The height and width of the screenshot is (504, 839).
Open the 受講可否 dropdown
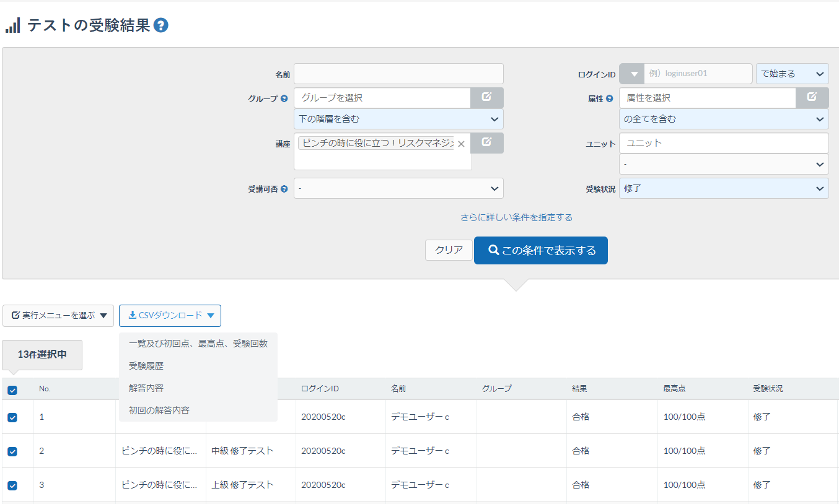pyautogui.click(x=398, y=188)
